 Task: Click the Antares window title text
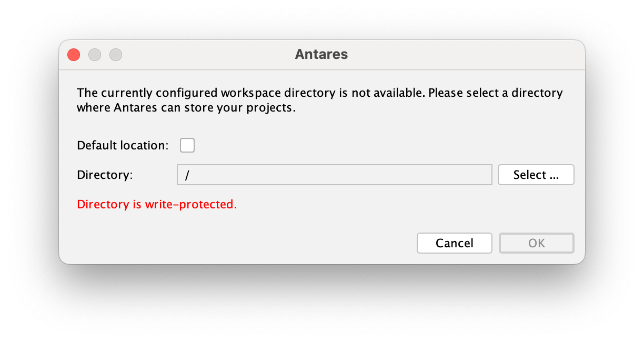coord(321,54)
